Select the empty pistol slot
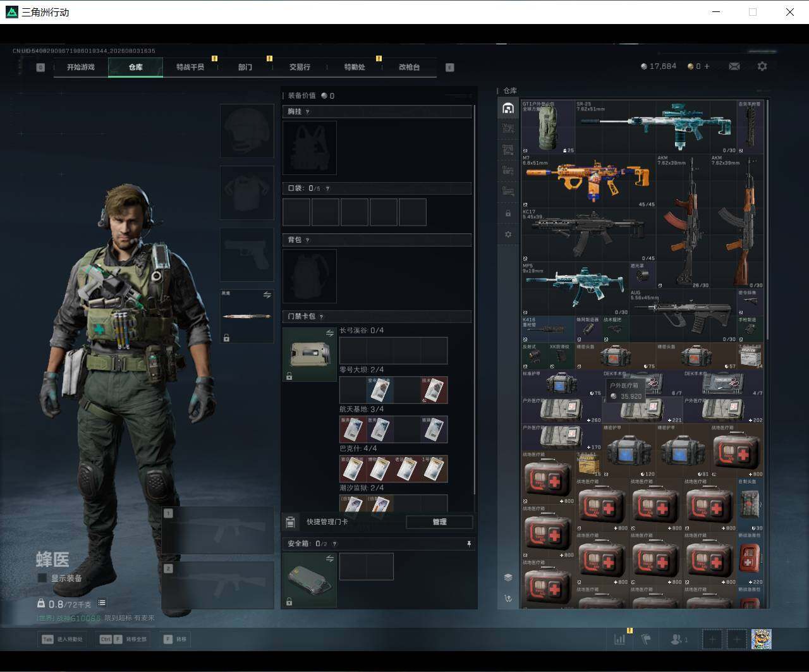Screen dimensions: 809x672 246,255
